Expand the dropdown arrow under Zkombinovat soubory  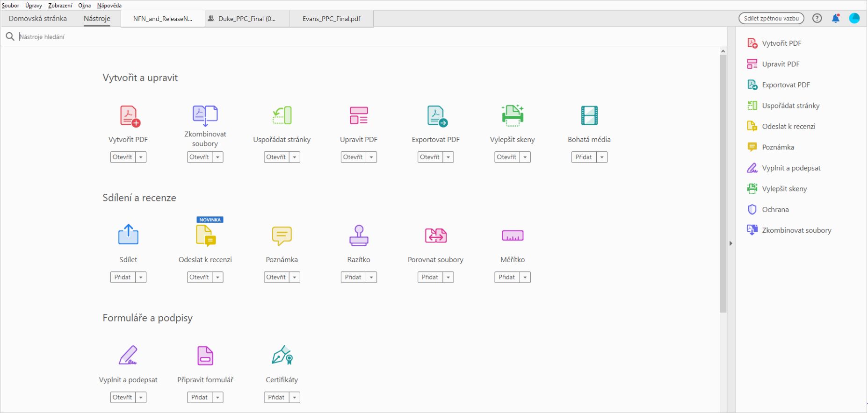pyautogui.click(x=217, y=157)
